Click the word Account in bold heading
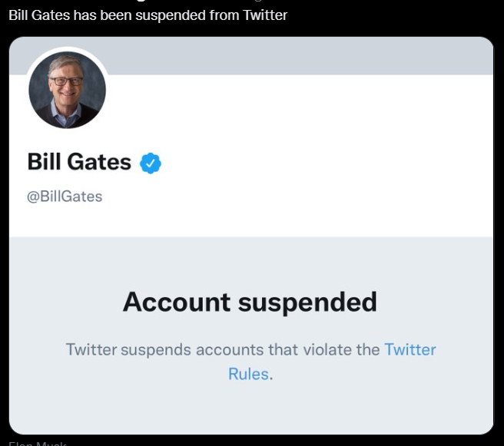 (177, 302)
